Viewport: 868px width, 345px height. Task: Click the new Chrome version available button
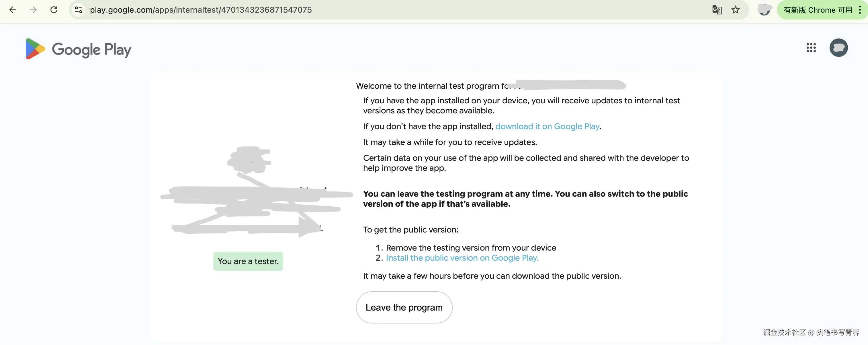pyautogui.click(x=818, y=10)
